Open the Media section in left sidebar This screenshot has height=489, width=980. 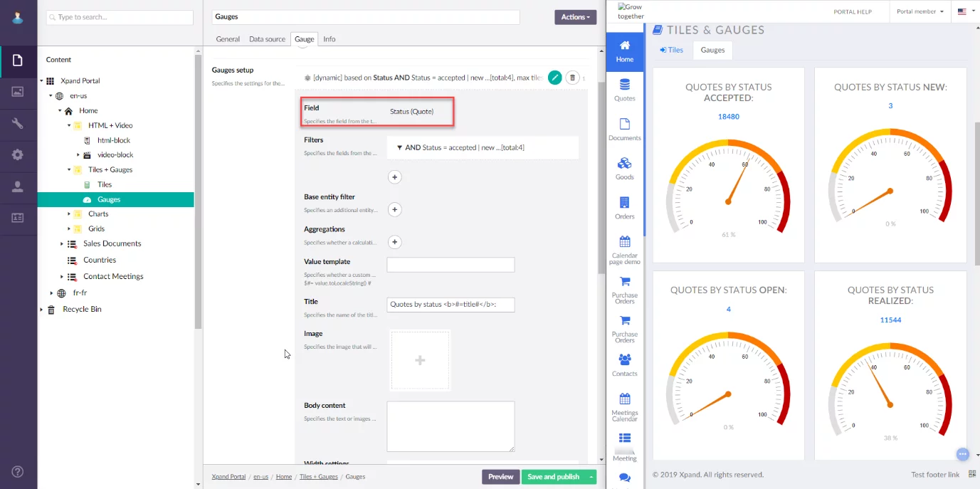tap(18, 92)
